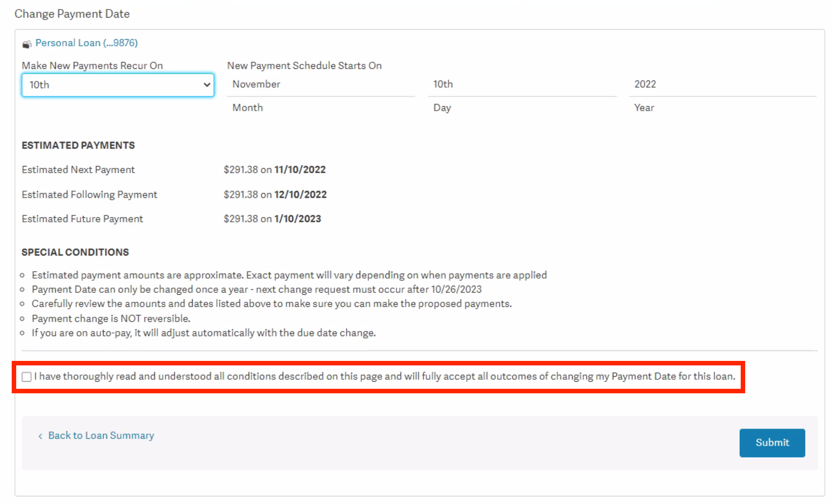
Task: Click the ESTIMATED PAYMENTS section header
Action: (78, 145)
